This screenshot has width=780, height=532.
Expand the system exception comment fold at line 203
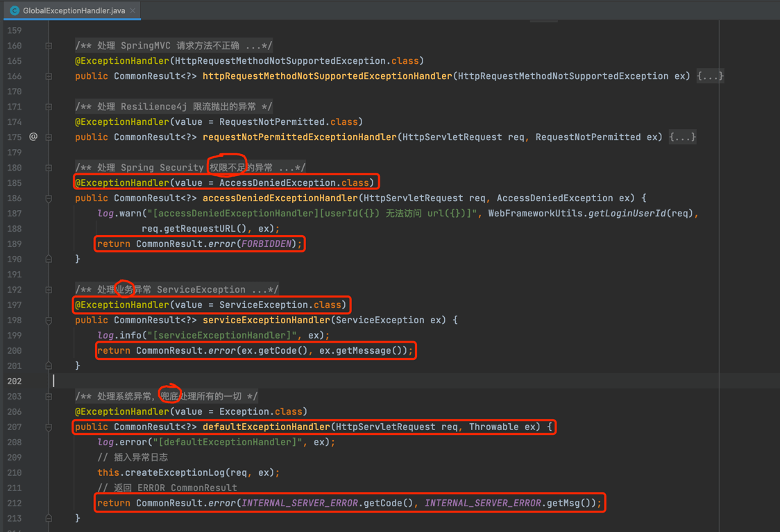tap(47, 396)
